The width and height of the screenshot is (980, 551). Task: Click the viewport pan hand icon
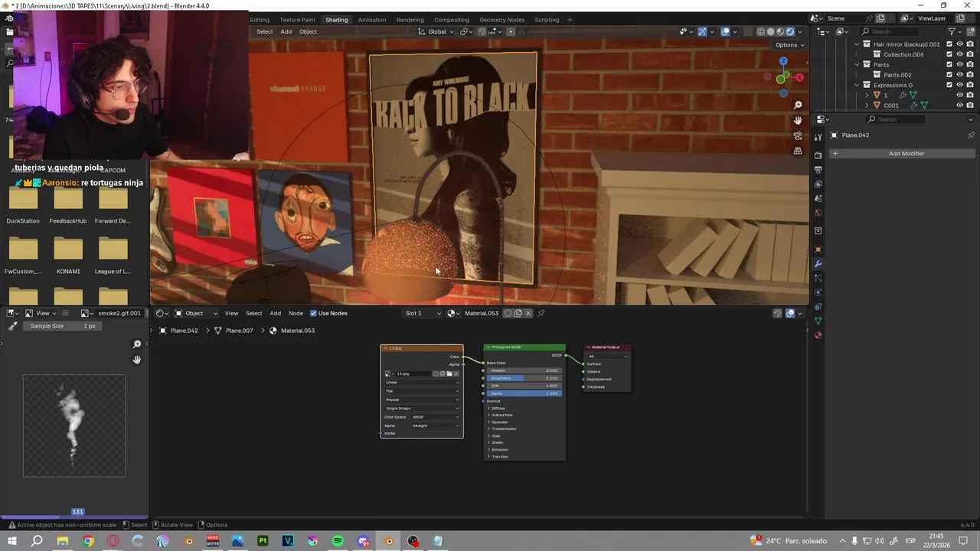[x=798, y=120]
